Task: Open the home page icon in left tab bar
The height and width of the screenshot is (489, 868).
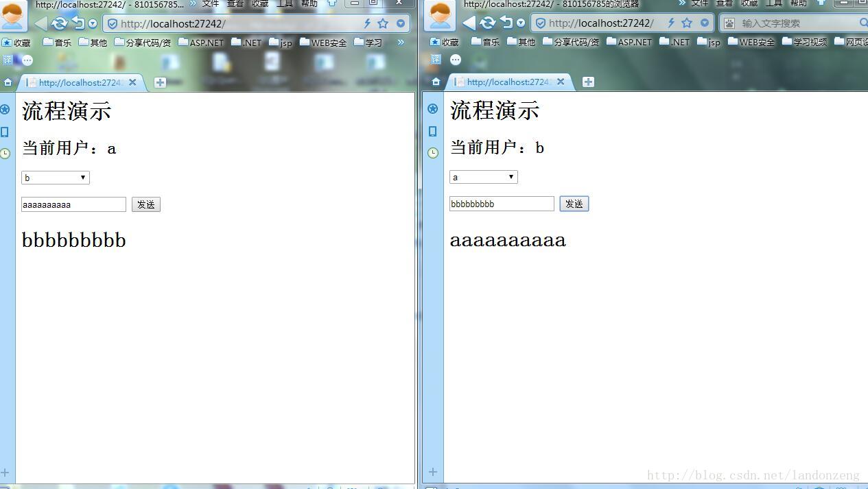Action: 8,82
